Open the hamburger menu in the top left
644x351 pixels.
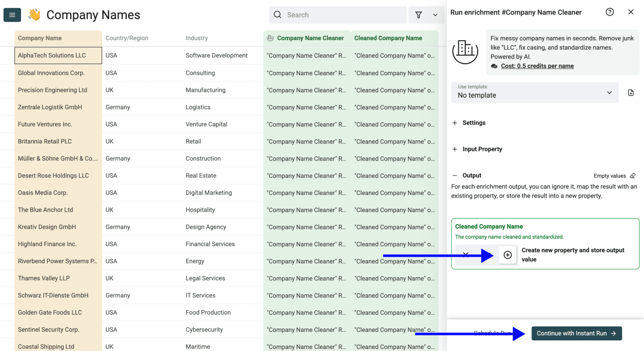point(12,15)
